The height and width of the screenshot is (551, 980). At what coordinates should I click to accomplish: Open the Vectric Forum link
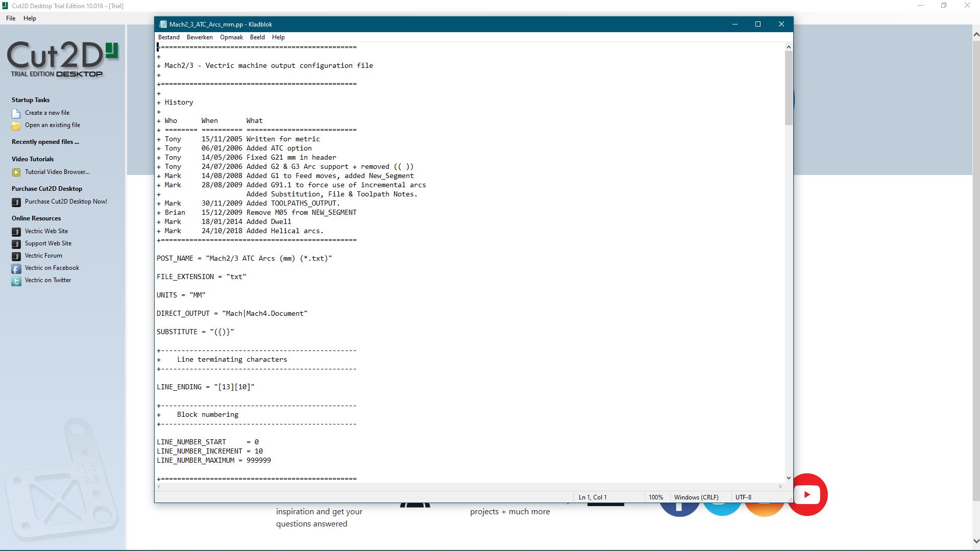[43, 256]
